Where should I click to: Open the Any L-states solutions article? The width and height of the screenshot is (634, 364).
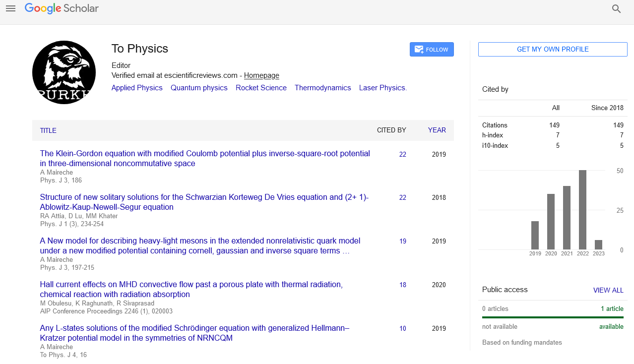click(194, 333)
